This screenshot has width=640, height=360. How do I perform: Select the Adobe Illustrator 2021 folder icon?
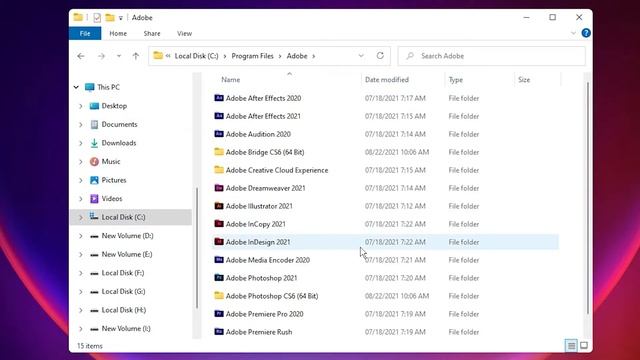click(x=219, y=206)
